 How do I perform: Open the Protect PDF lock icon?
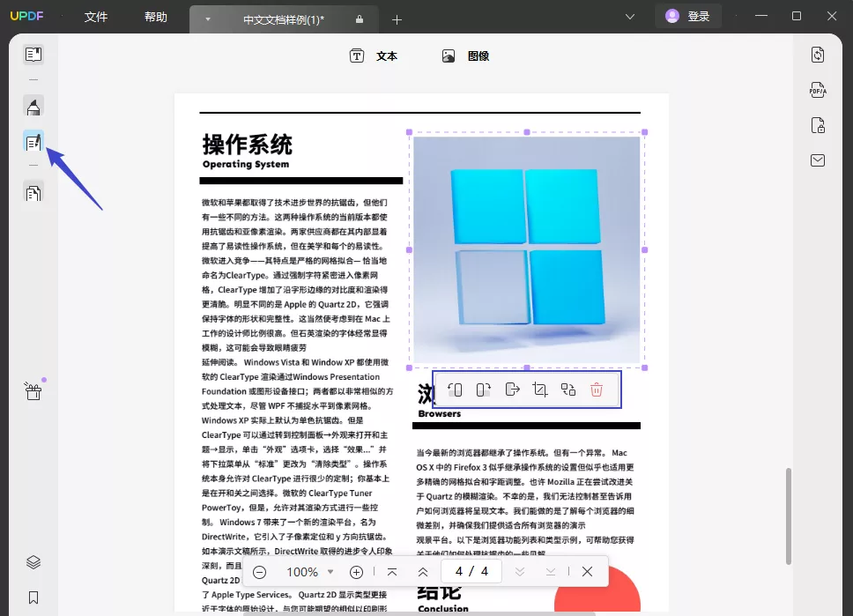pos(818,125)
